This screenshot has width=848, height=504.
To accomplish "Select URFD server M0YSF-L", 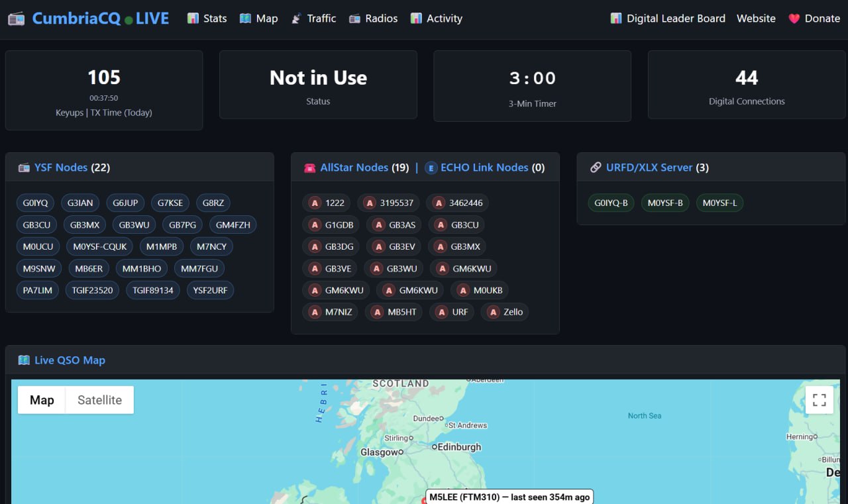I will [719, 203].
